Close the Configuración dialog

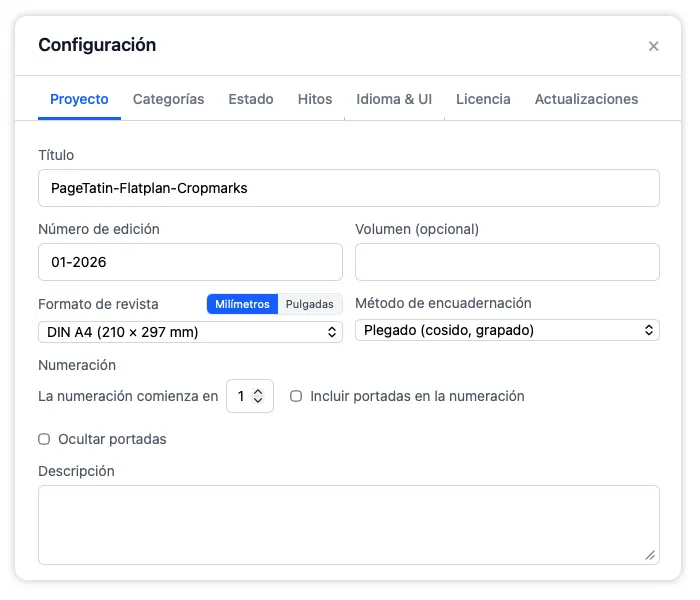(653, 46)
